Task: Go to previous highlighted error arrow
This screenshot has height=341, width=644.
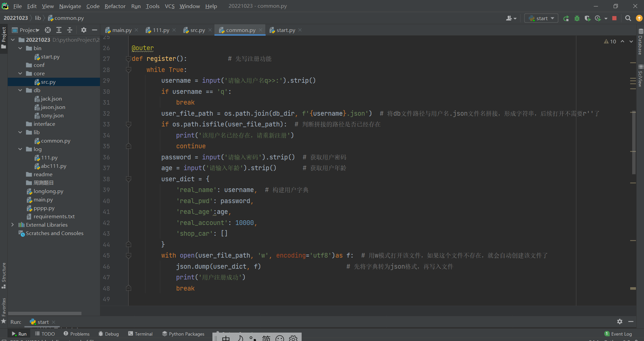Action: pos(622,41)
